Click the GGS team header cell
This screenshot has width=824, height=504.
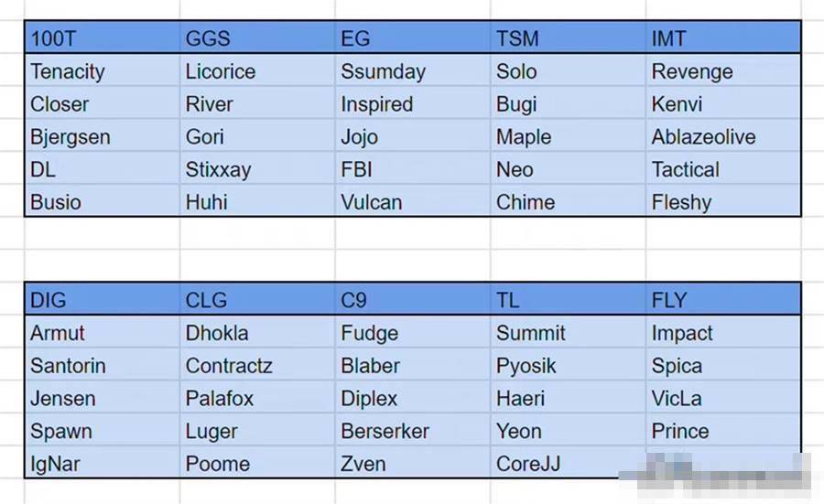[257, 38]
